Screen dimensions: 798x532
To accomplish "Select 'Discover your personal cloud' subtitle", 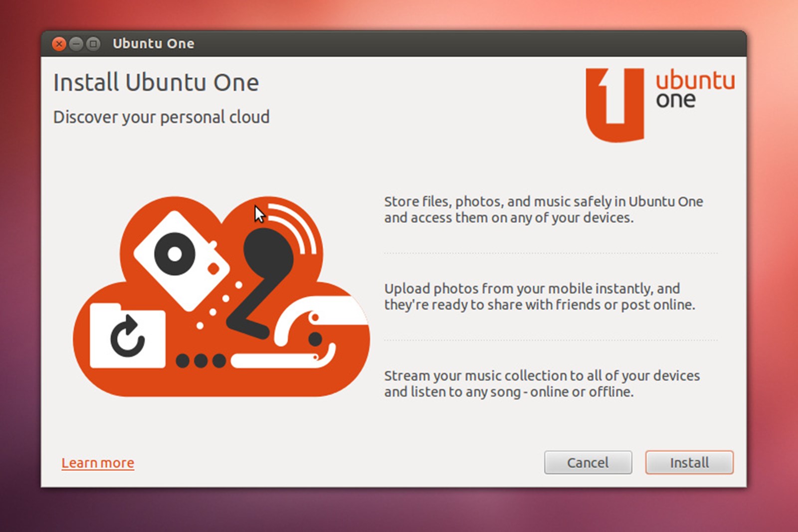I will pos(162,117).
